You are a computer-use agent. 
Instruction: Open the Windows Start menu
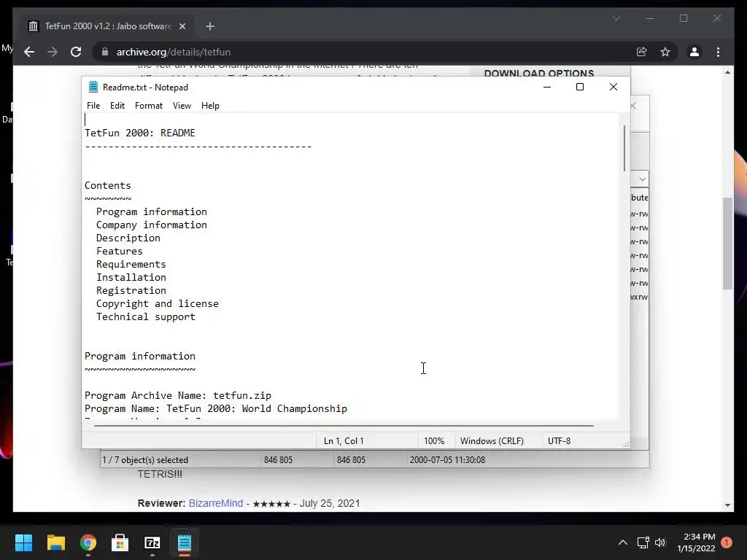pyautogui.click(x=23, y=542)
